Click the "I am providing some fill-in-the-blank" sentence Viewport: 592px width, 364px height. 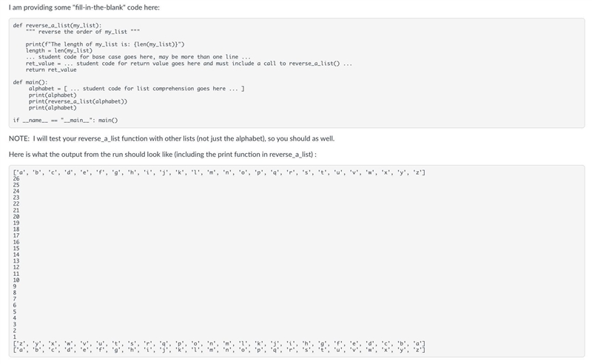[x=84, y=7]
